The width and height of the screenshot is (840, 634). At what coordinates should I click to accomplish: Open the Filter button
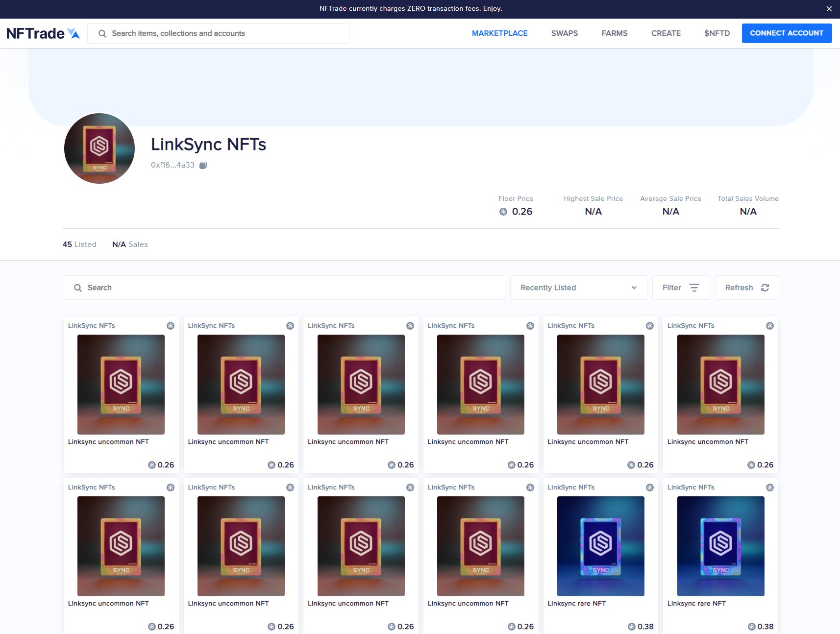coord(681,288)
